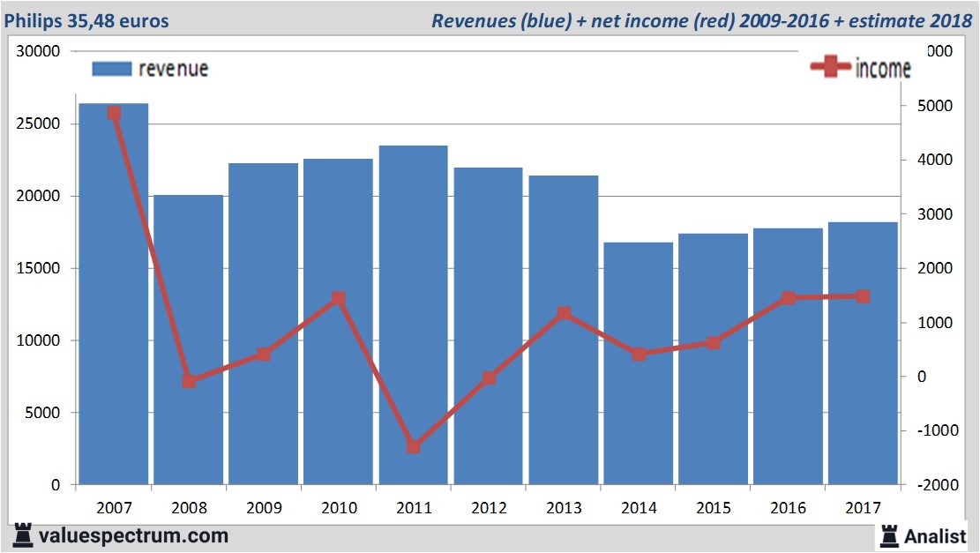Select the 2007 income data point marker
980x553 pixels.
click(x=114, y=113)
